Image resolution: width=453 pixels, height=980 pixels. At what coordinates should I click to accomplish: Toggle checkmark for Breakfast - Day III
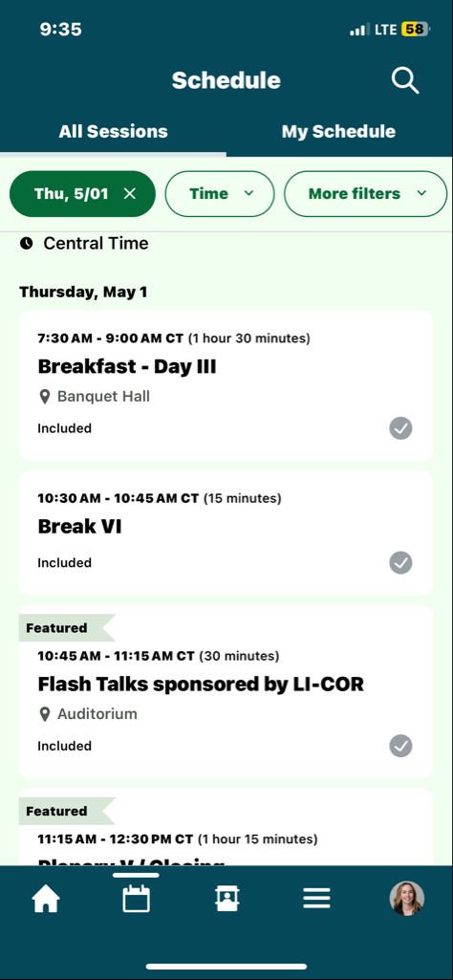pos(400,428)
